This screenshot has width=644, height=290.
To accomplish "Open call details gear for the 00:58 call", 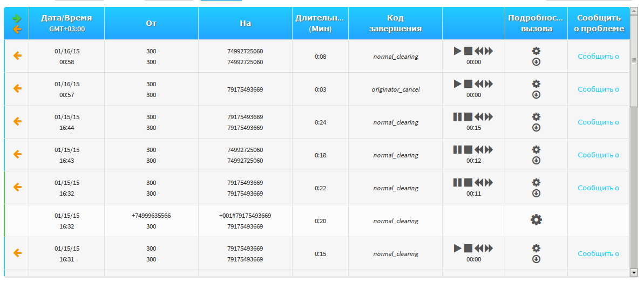I will [x=536, y=51].
